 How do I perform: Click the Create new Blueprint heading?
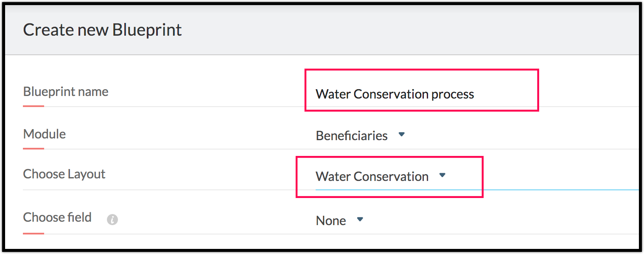click(102, 30)
